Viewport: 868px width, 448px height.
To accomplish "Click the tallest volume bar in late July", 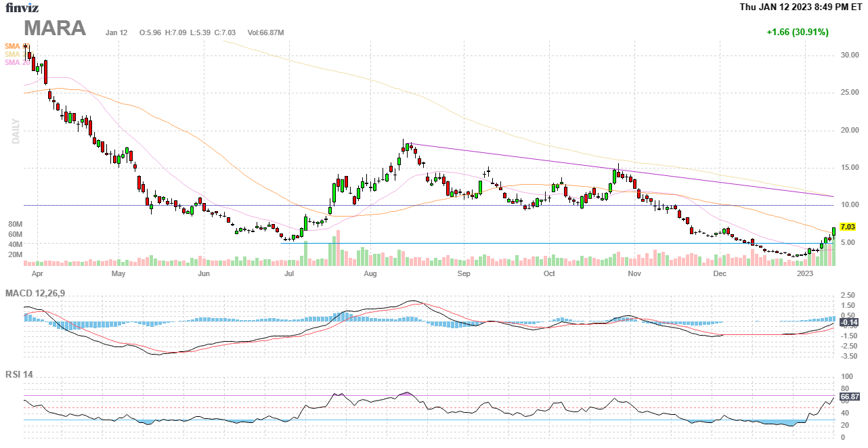I will coord(337,248).
